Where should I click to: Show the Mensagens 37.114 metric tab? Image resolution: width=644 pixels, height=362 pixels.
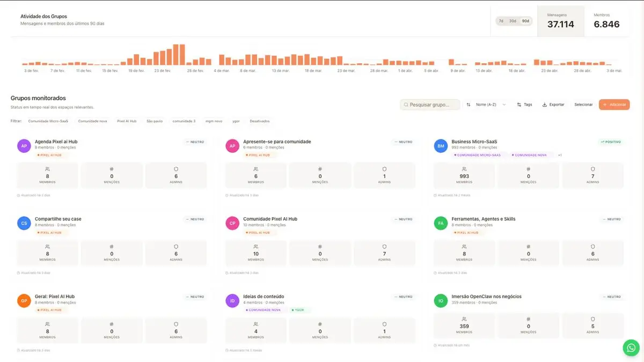[x=561, y=21]
